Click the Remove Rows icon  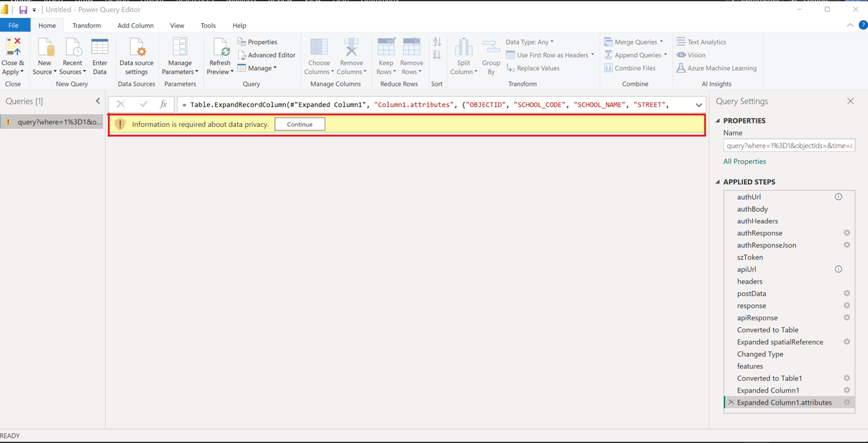pyautogui.click(x=411, y=47)
